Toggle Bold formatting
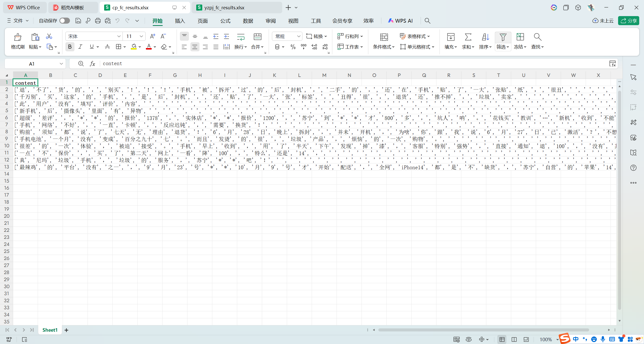This screenshot has height=344, width=644. tap(70, 47)
